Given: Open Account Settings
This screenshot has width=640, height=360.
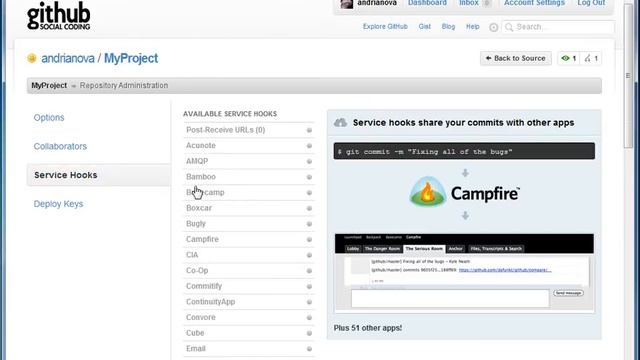Looking at the screenshot, I should (x=534, y=3).
